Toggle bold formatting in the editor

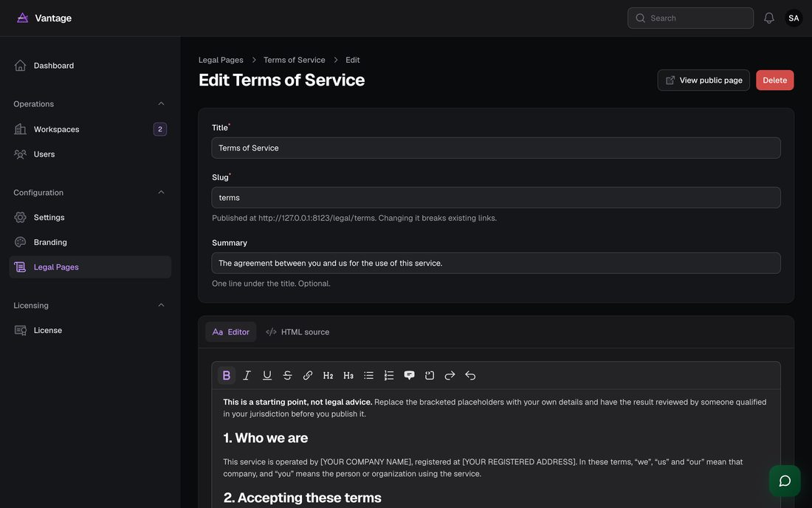click(227, 375)
